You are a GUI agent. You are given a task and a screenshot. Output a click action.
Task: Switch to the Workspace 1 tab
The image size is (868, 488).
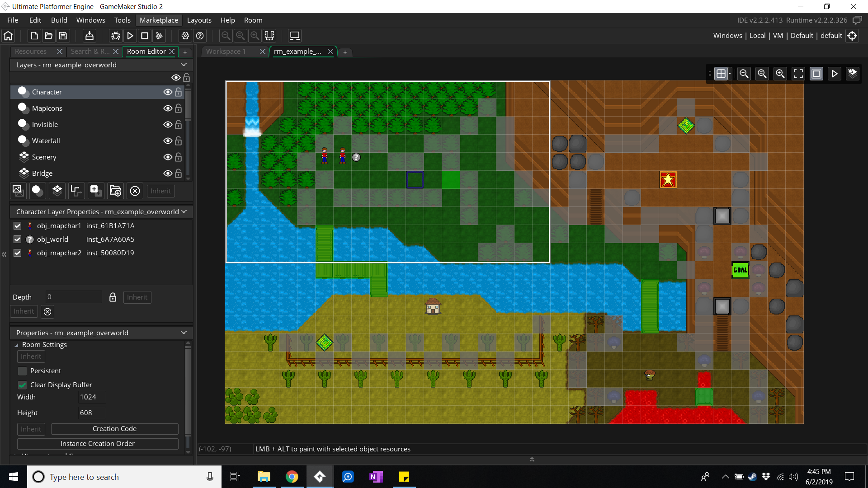(x=226, y=52)
